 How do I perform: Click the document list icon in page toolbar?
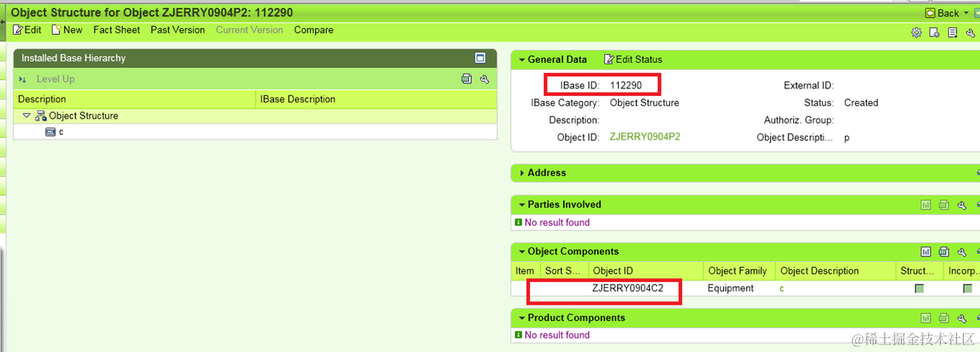[952, 33]
